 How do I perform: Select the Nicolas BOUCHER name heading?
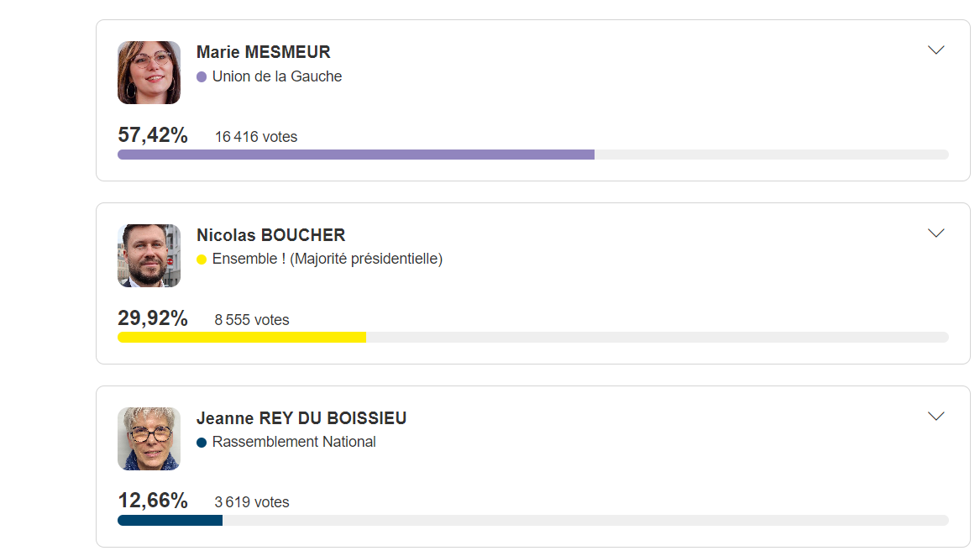270,235
